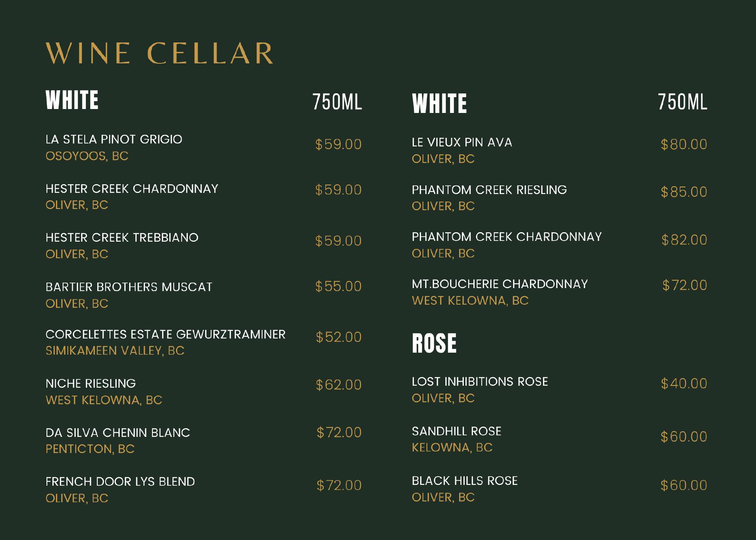The height and width of the screenshot is (540, 756).
Task: Select Da Silva Chenin Blanc
Action: 118,433
